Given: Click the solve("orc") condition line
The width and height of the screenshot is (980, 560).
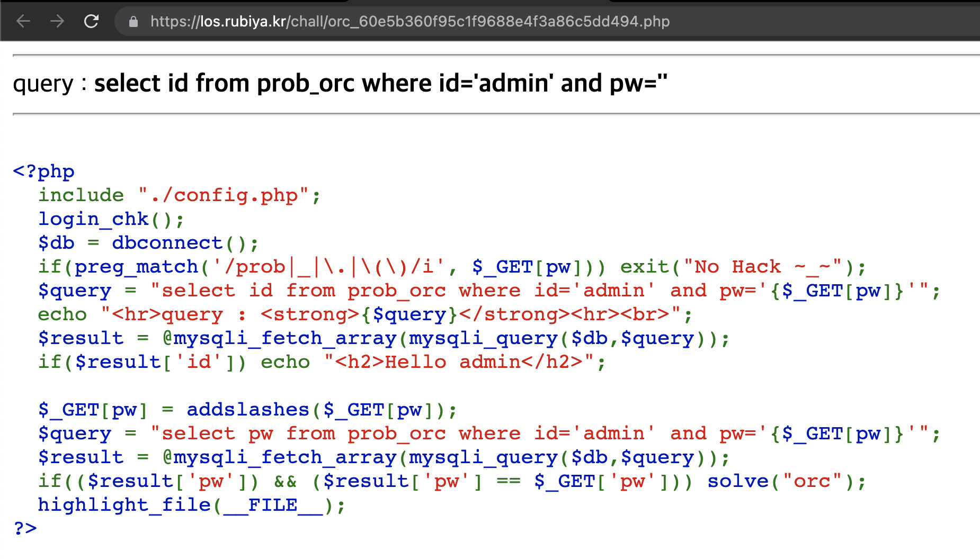Looking at the screenshot, I should (x=452, y=481).
